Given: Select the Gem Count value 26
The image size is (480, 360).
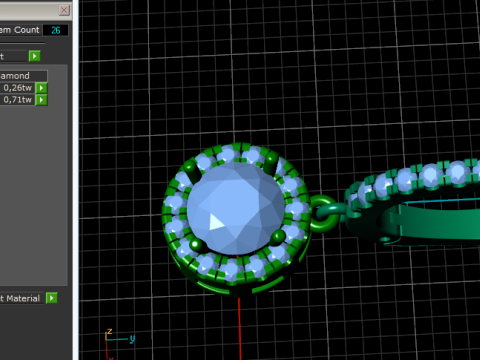Looking at the screenshot, I should point(55,30).
